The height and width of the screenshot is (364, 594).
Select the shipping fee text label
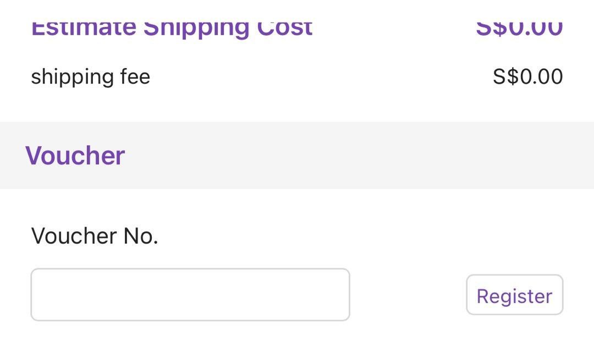point(91,76)
